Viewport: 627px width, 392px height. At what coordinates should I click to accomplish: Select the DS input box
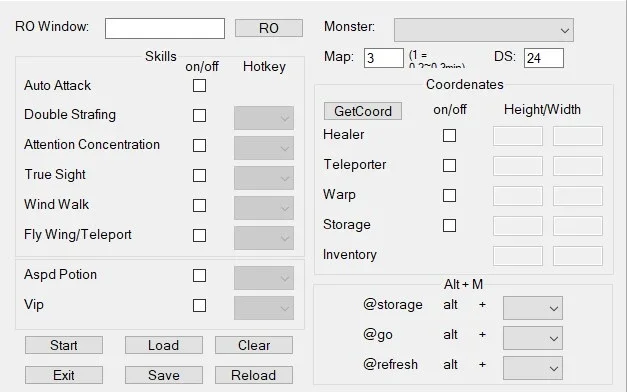click(x=544, y=58)
